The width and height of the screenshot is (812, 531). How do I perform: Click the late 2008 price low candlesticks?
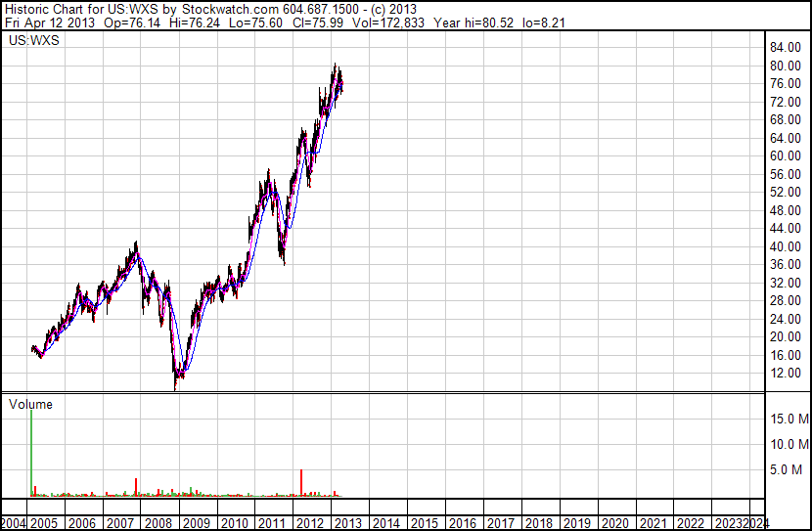tap(177, 379)
